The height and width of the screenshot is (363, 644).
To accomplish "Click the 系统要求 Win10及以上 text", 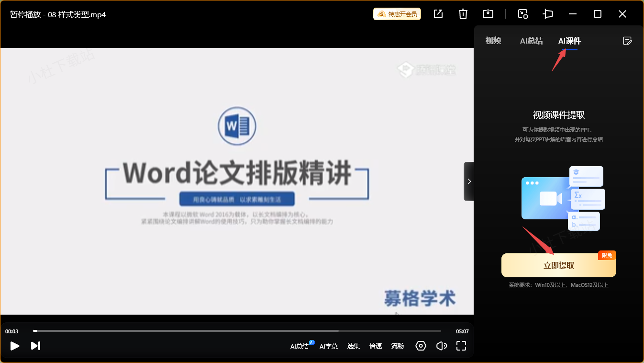I will 559,285.
